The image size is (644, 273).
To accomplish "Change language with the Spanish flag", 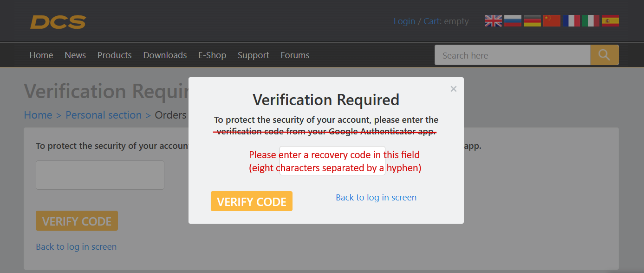I will (610, 21).
